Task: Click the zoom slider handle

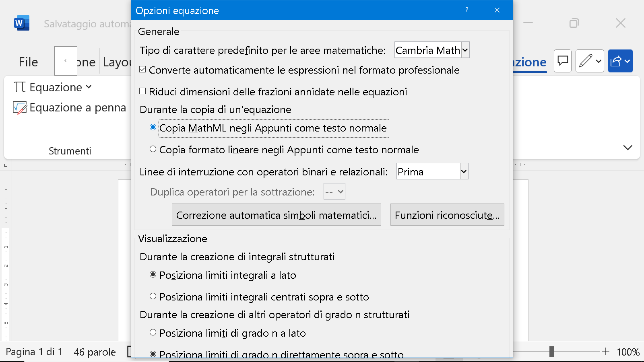Action: [x=551, y=352]
